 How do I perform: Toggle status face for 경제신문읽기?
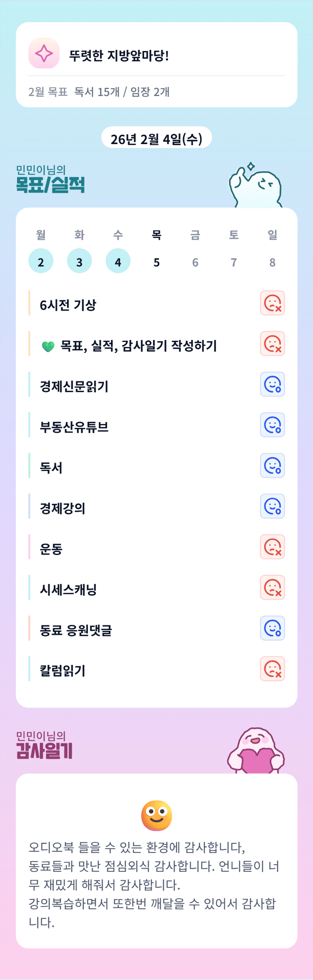[x=272, y=384]
